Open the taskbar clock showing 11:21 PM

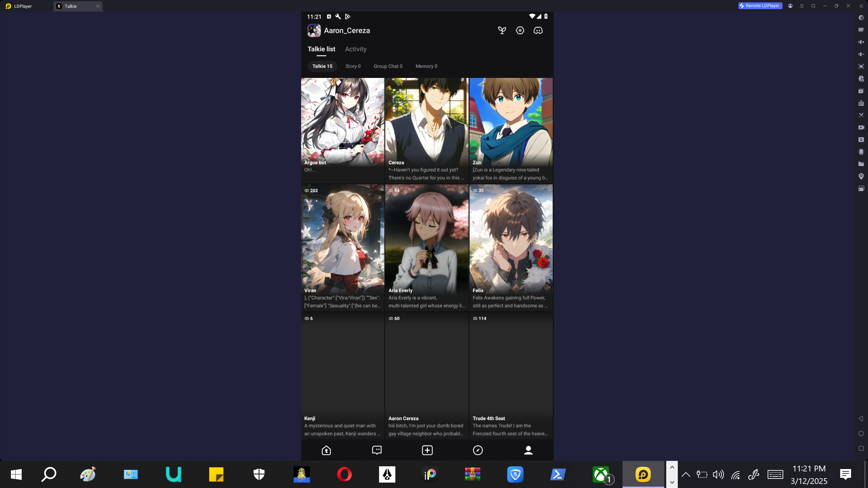809,474
